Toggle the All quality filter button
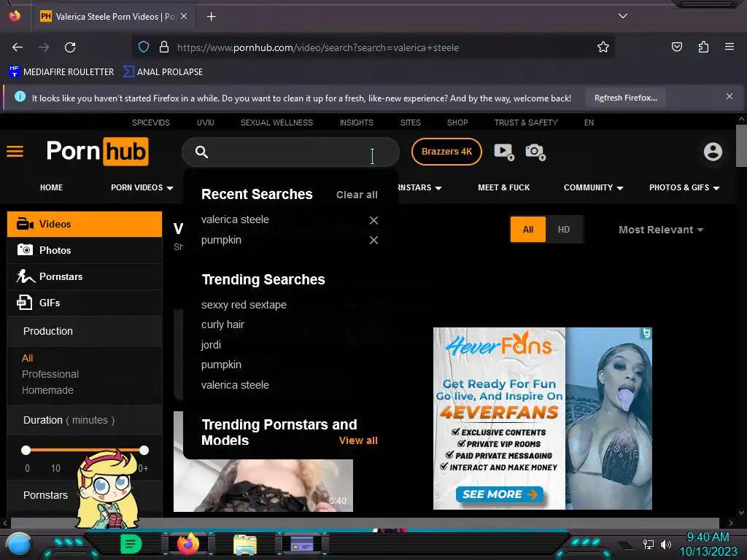Screen dimensions: 747x560 (x=528, y=230)
